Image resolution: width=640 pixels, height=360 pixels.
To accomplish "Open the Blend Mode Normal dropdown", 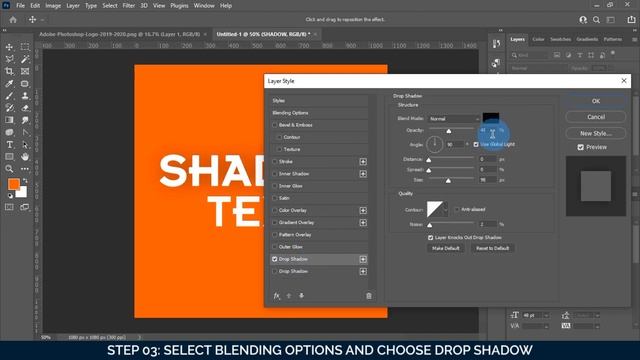I will click(x=454, y=119).
